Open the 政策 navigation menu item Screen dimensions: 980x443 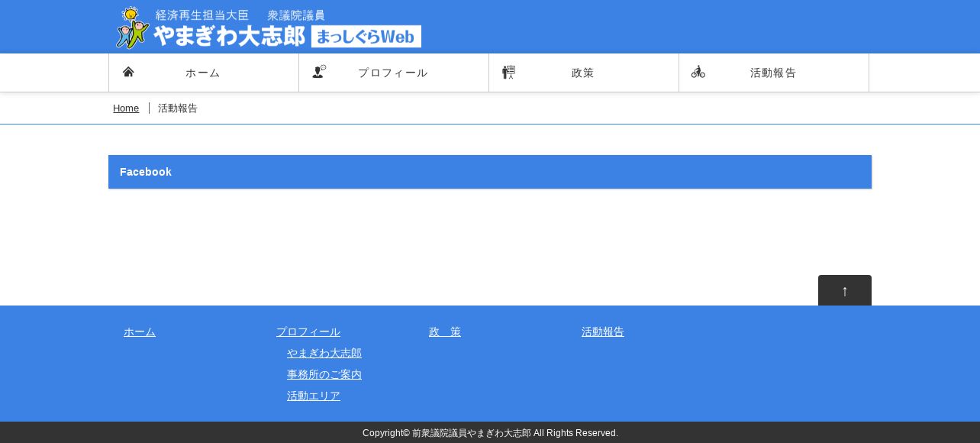[x=584, y=73]
